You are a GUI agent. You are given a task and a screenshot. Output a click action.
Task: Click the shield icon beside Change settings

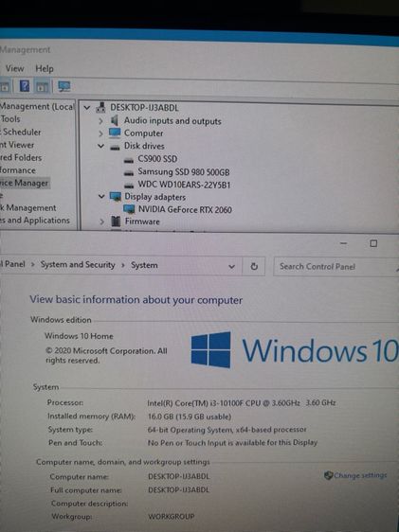(328, 475)
